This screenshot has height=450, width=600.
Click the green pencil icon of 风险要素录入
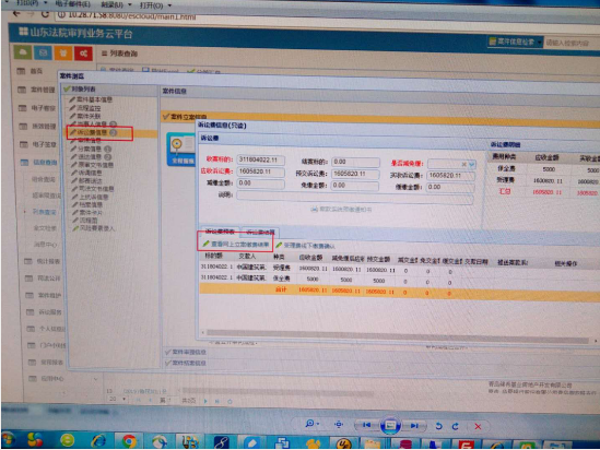tap(75, 228)
